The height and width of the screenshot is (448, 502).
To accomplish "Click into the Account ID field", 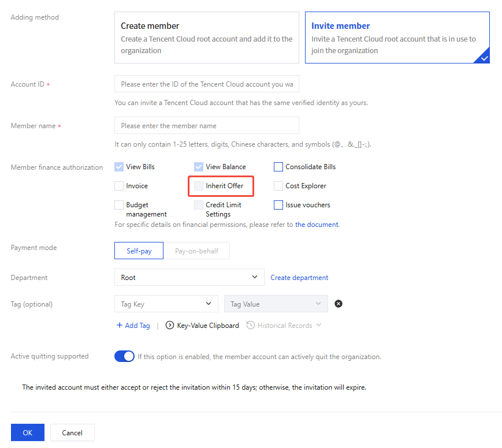I will click(207, 84).
